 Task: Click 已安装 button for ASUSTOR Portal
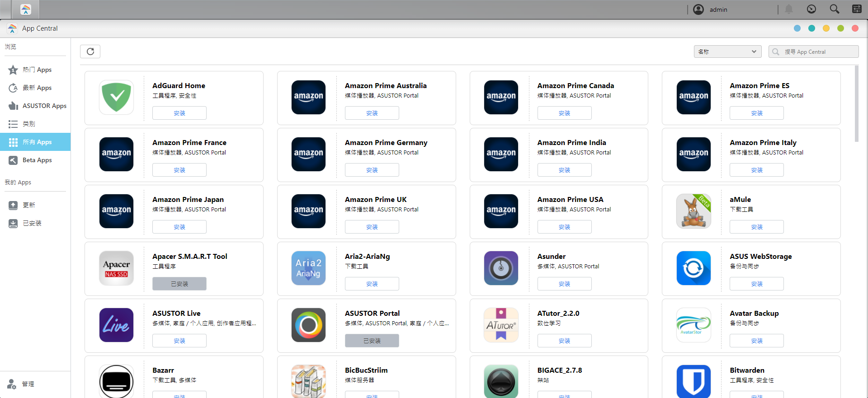pos(372,341)
